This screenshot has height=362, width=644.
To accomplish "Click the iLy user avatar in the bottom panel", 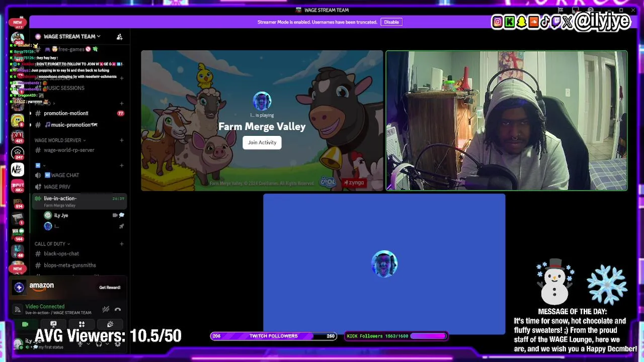I will click(18, 344).
